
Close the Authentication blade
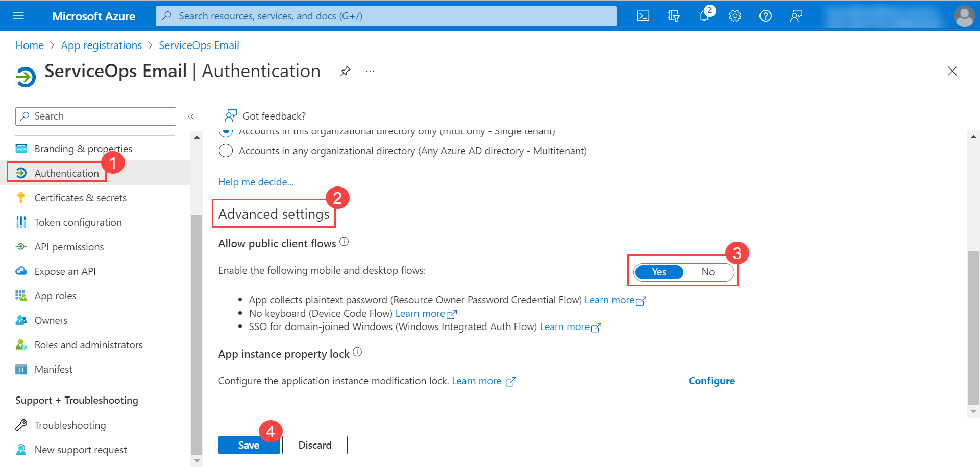(x=952, y=71)
